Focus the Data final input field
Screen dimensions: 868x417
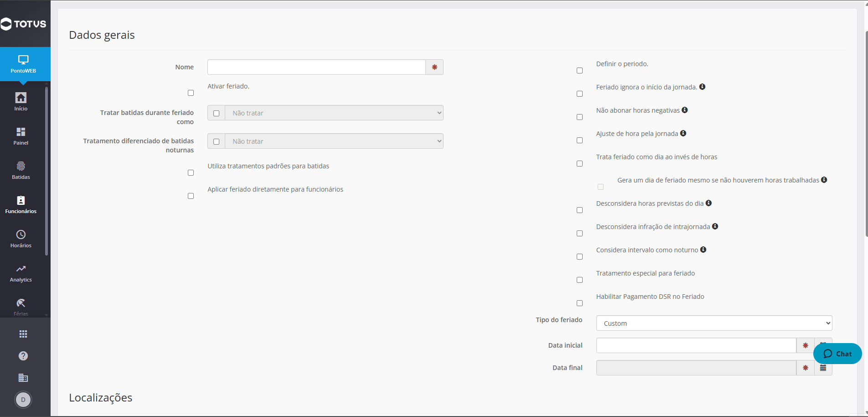[696, 368]
